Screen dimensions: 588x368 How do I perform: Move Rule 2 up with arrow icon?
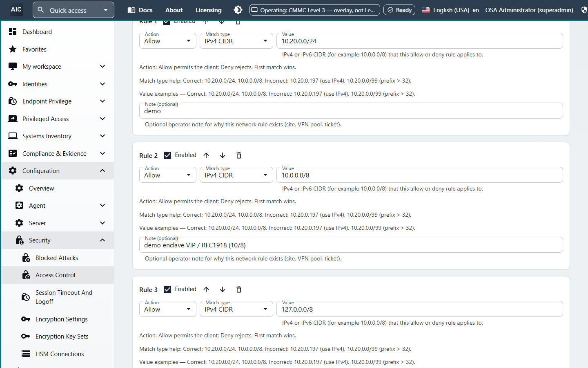tap(206, 155)
